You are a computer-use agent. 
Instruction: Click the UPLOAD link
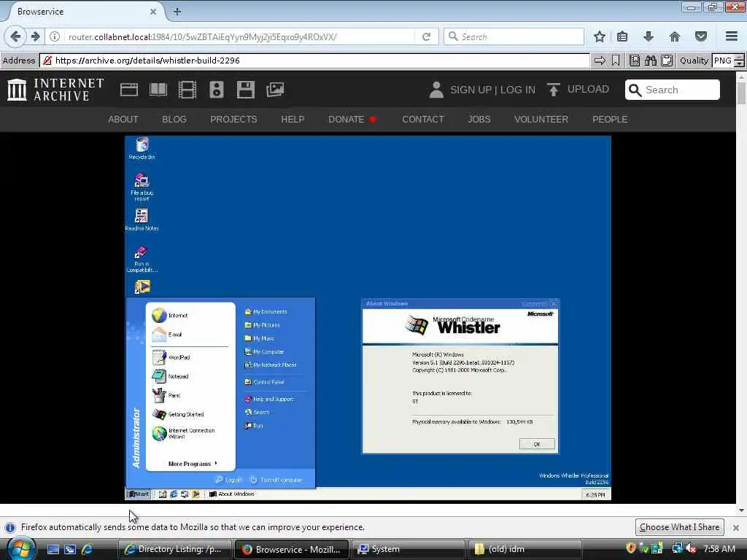click(588, 89)
